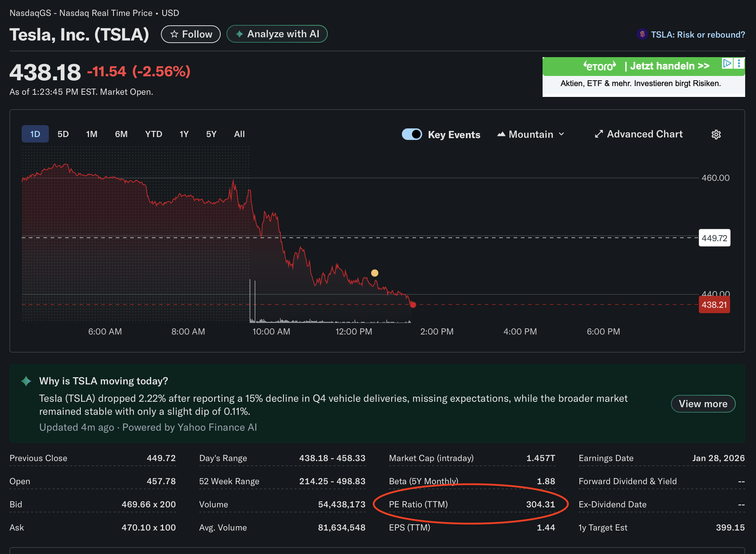Click the Advanced Chart expand arrow icon
The width and height of the screenshot is (756, 554).
pyautogui.click(x=599, y=134)
